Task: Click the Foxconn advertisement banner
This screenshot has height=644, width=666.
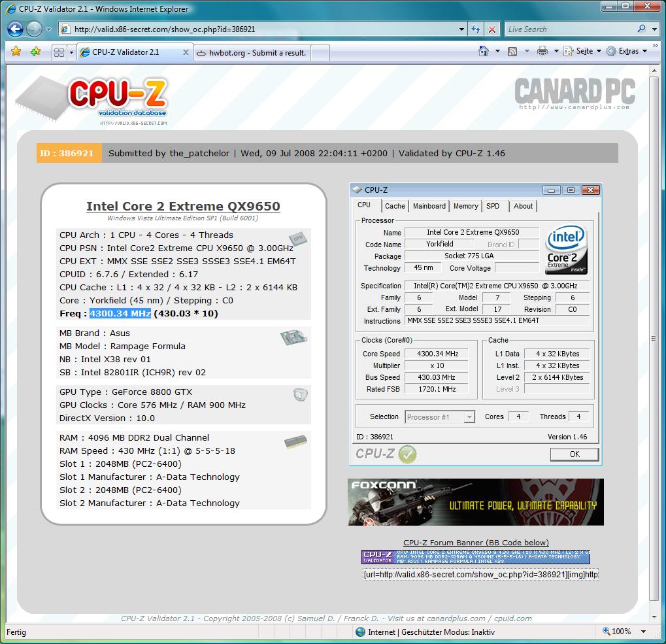Action: click(x=476, y=502)
